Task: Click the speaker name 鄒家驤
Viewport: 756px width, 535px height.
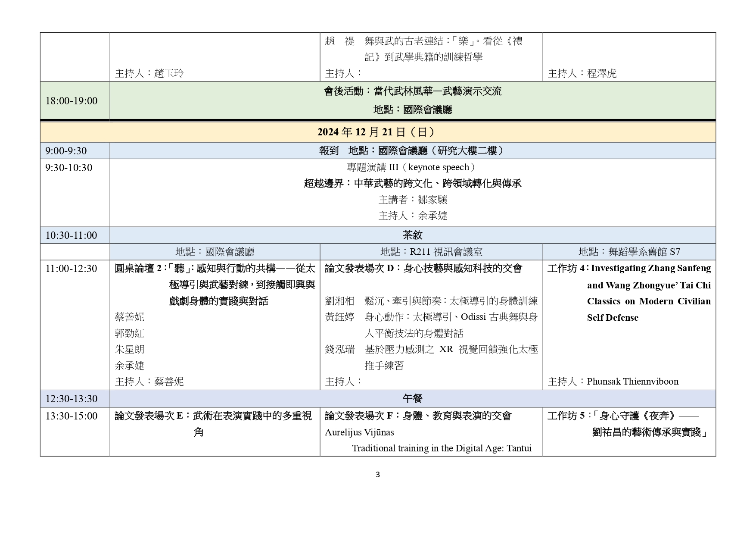Action: pyautogui.click(x=432, y=200)
